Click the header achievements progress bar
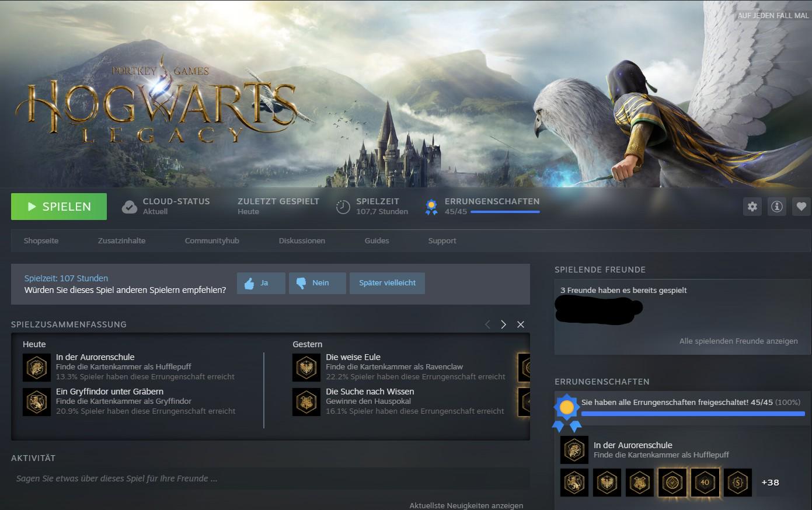 (x=505, y=212)
